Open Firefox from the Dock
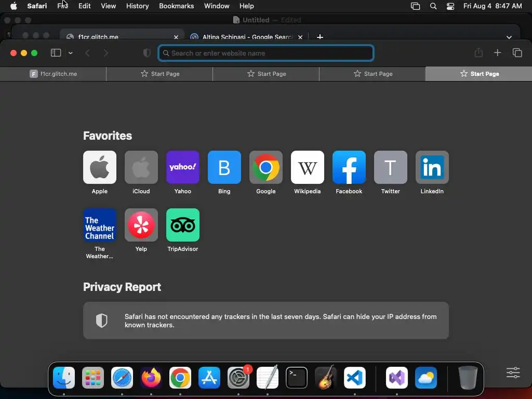Image resolution: width=532 pixels, height=399 pixels. [x=151, y=377]
